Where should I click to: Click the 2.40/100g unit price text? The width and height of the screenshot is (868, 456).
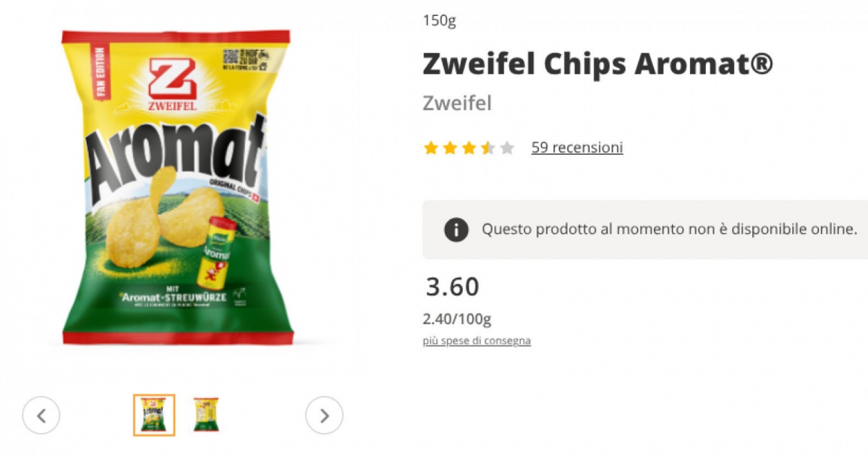point(457,319)
